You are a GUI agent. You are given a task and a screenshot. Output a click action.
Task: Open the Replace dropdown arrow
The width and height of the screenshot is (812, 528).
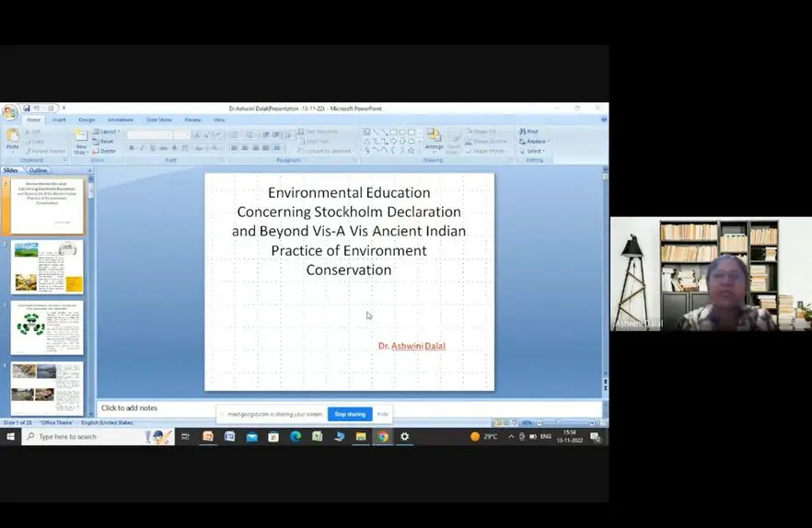click(548, 142)
